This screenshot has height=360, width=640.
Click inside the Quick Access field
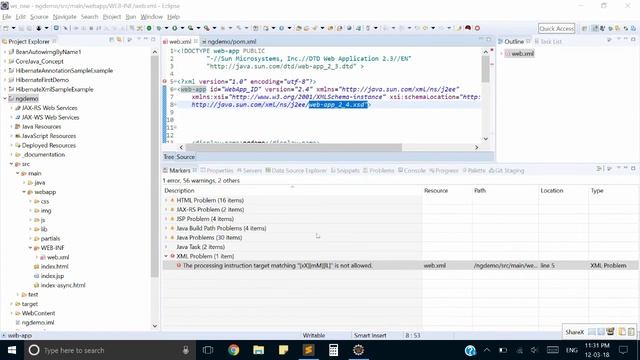tap(556, 28)
